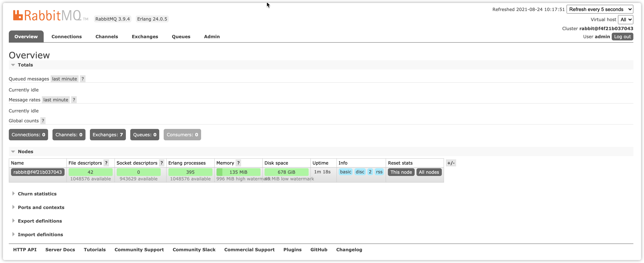Click the Erlang 24.0.5 version badge

tap(152, 19)
